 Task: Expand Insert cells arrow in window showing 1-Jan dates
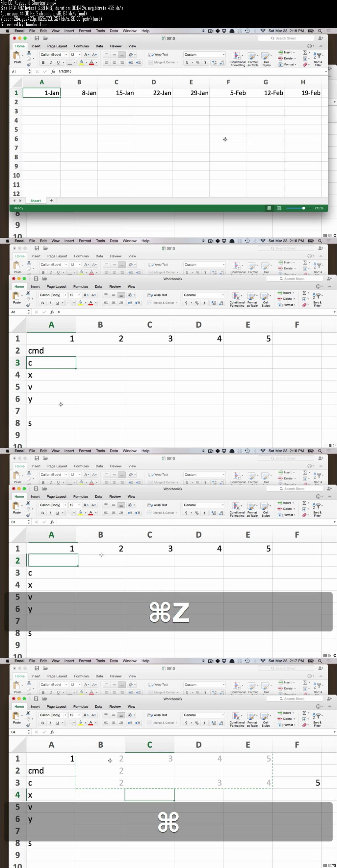coord(294,53)
